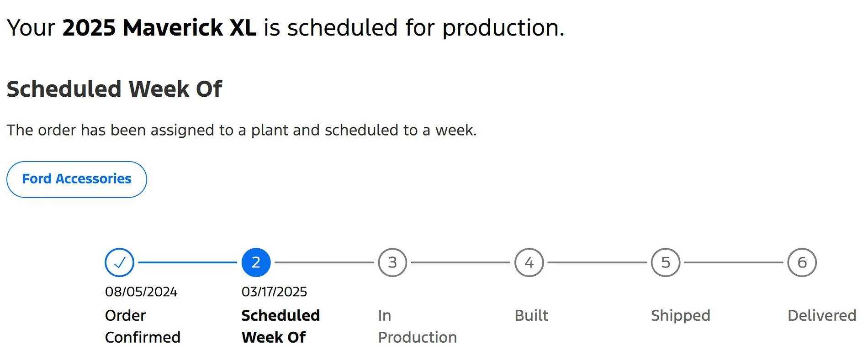Click the step 6 circle icon
The width and height of the screenshot is (868, 361).
(802, 262)
